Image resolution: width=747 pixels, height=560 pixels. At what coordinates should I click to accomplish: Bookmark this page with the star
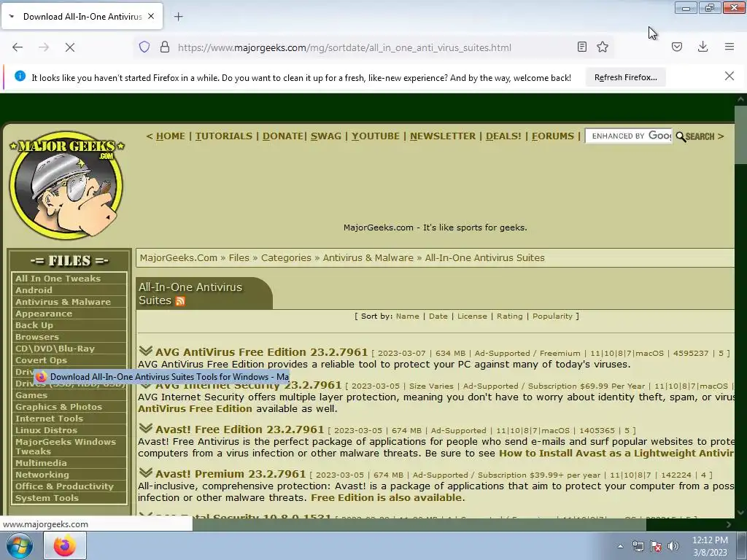click(x=603, y=47)
